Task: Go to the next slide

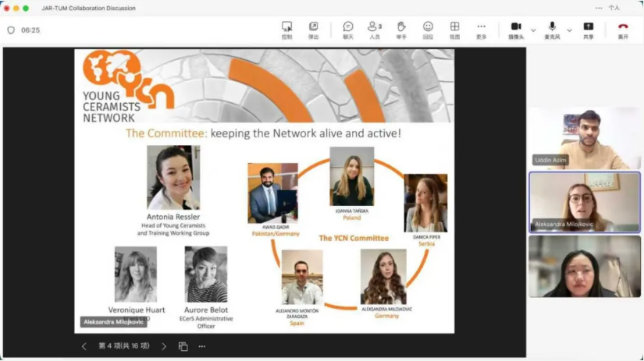Action: (164, 346)
